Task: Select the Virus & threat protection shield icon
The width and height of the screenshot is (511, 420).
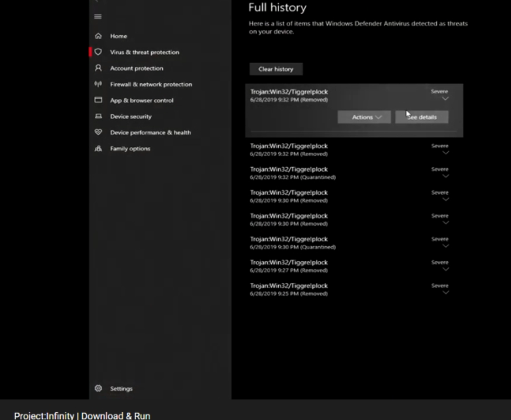Action: tap(98, 52)
